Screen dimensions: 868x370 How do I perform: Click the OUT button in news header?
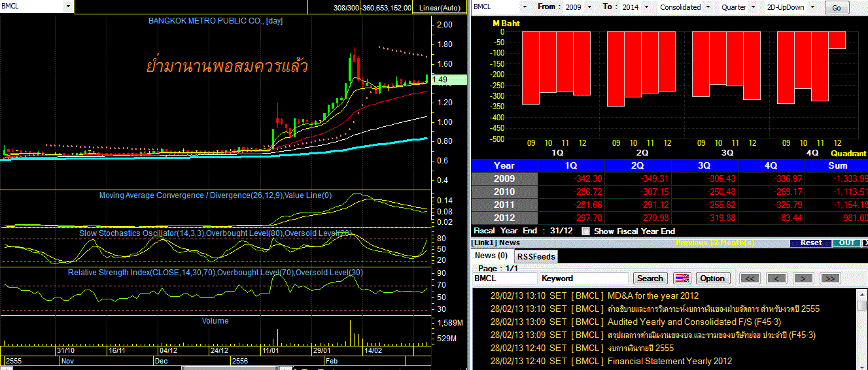coord(846,243)
